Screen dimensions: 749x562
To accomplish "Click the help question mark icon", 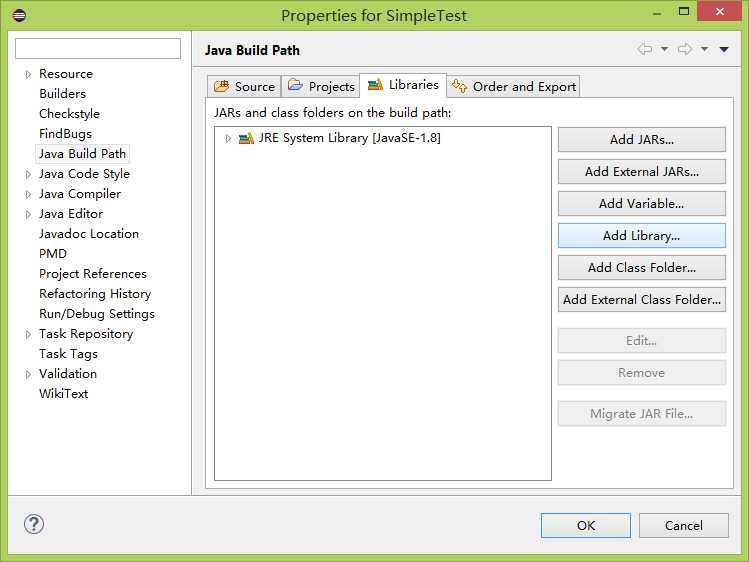I will (x=34, y=524).
